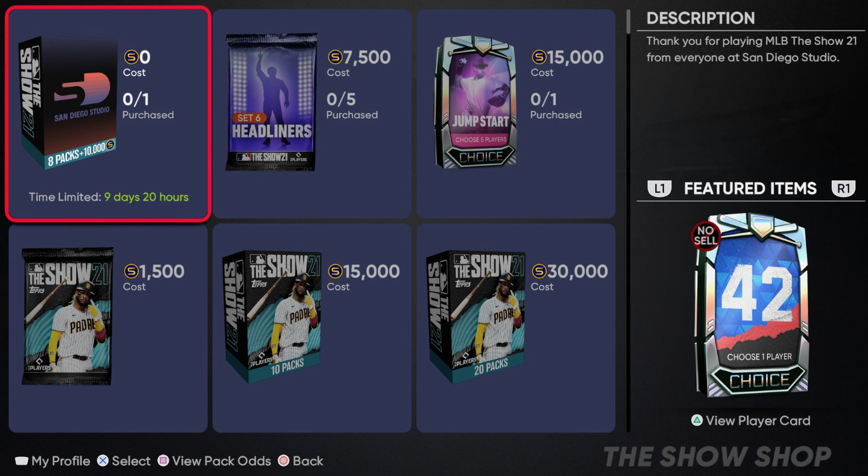Click the No Sell badge on featured card
The image size is (868, 476).
click(x=706, y=236)
